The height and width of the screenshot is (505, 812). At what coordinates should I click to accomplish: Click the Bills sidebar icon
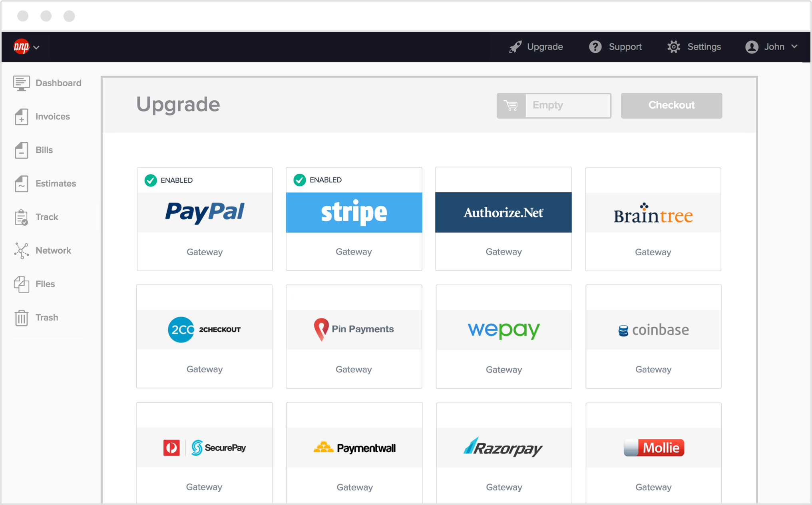pos(20,149)
